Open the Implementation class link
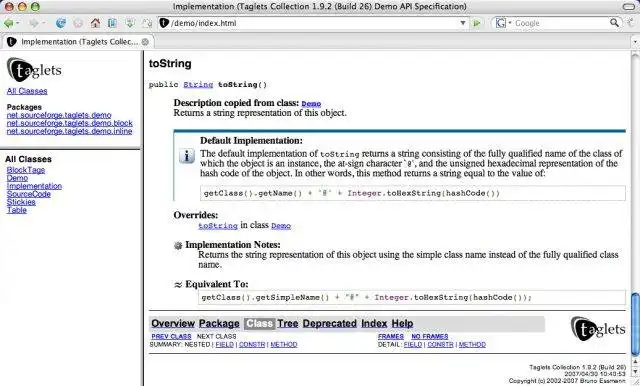Screen dimensions: 640x386 (x=34, y=186)
